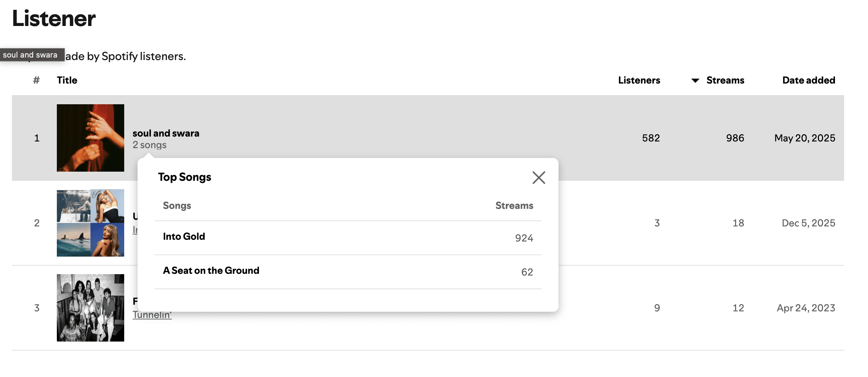868x377 pixels.
Task: Sort by the Streams descending arrow
Action: [x=695, y=80]
